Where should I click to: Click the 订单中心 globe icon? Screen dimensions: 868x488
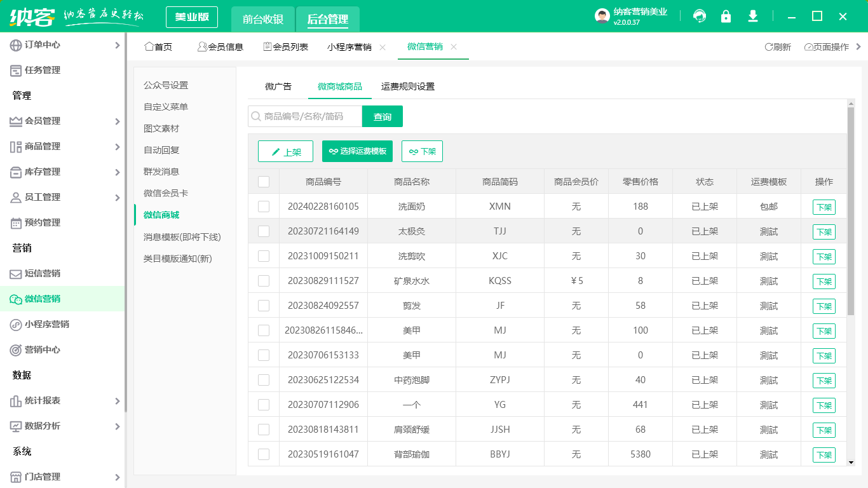tap(16, 45)
